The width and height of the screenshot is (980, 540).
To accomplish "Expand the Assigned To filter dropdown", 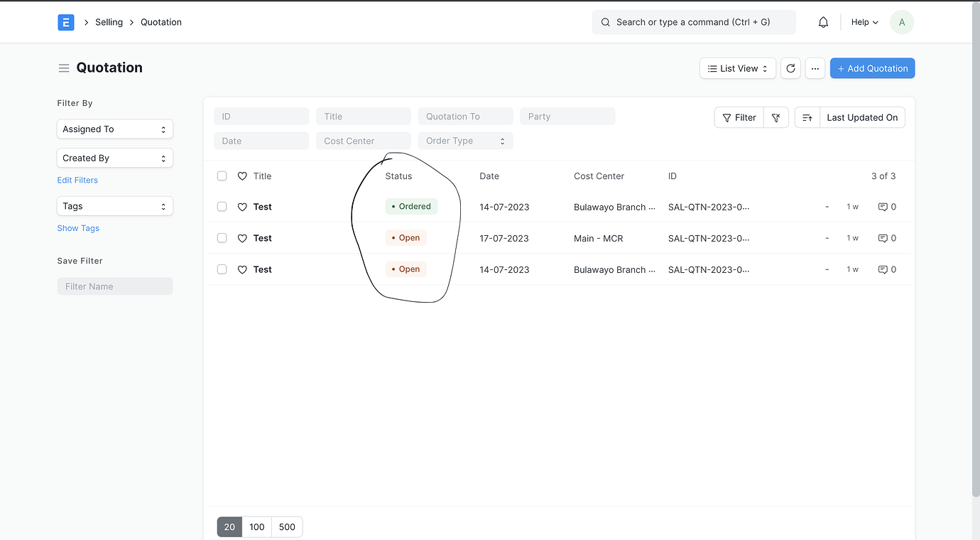I will (114, 129).
